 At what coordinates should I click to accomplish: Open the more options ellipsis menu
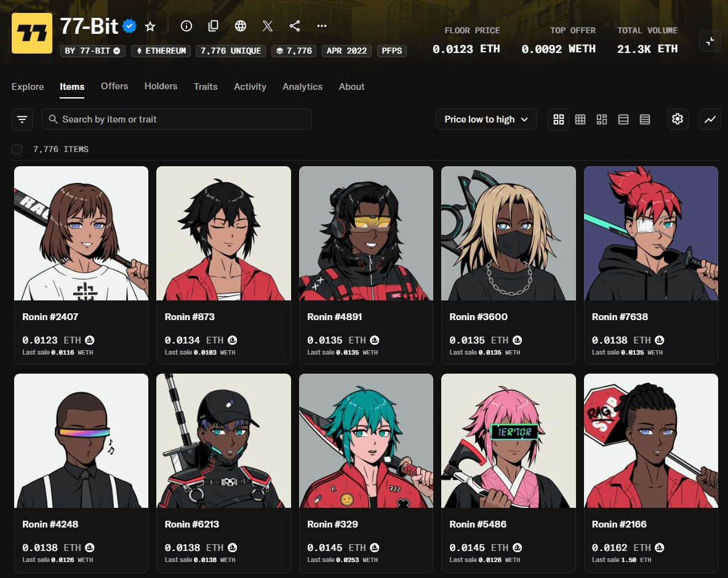point(322,26)
